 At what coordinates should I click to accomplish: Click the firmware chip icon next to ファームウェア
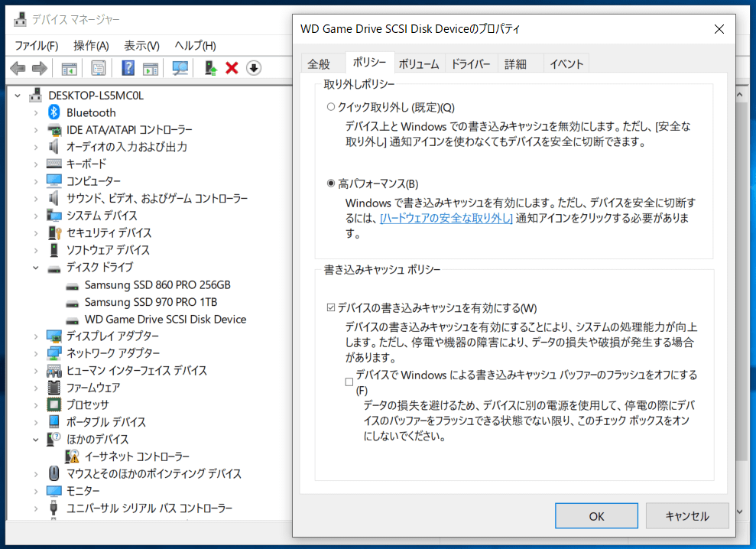(54, 388)
